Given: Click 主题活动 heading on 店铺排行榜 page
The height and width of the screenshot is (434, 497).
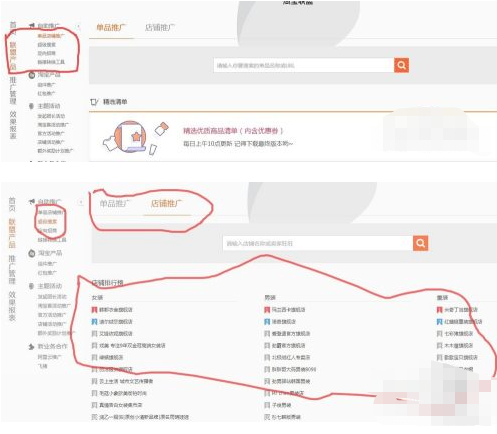Looking at the screenshot, I should click(x=50, y=286).
